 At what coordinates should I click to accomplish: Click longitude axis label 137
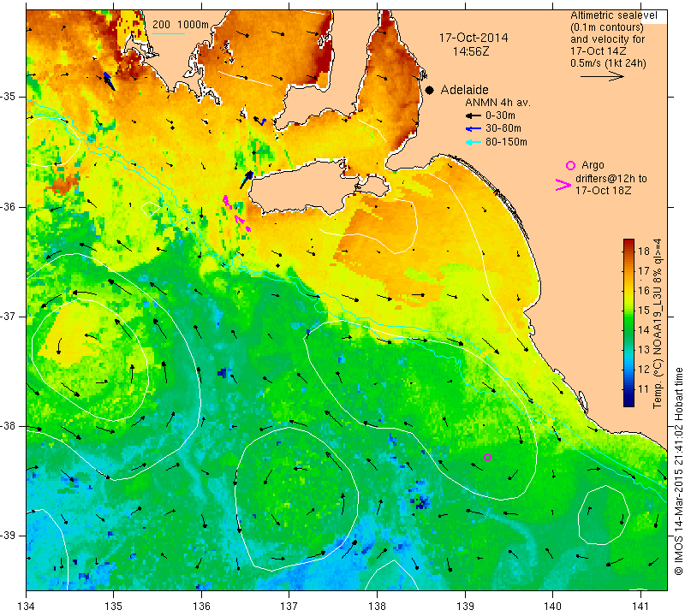[289, 606]
